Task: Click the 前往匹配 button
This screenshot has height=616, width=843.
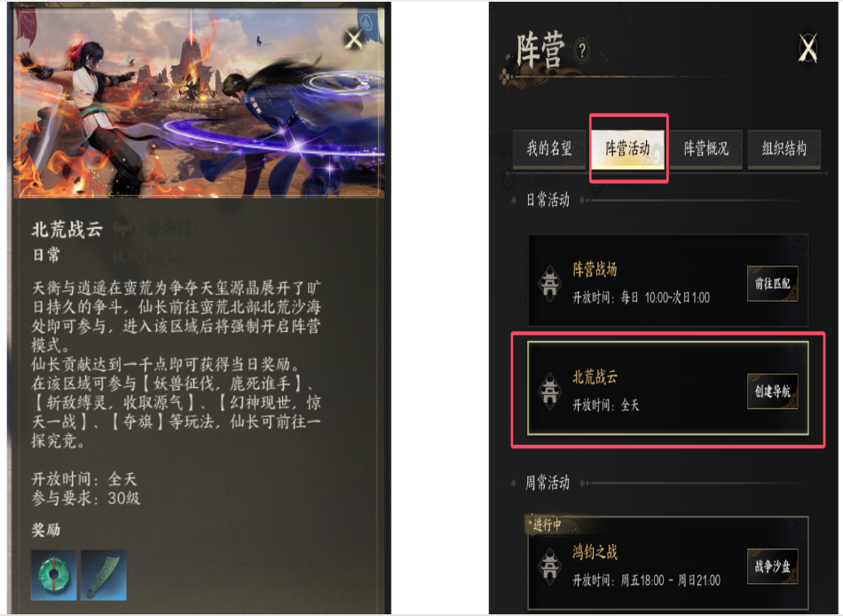Action: pyautogui.click(x=773, y=283)
